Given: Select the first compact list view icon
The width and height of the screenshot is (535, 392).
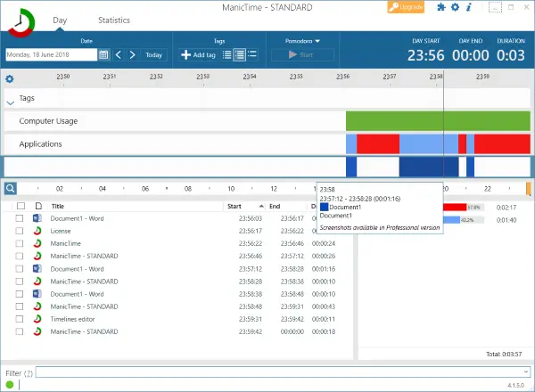Looking at the screenshot, I should point(226,54).
